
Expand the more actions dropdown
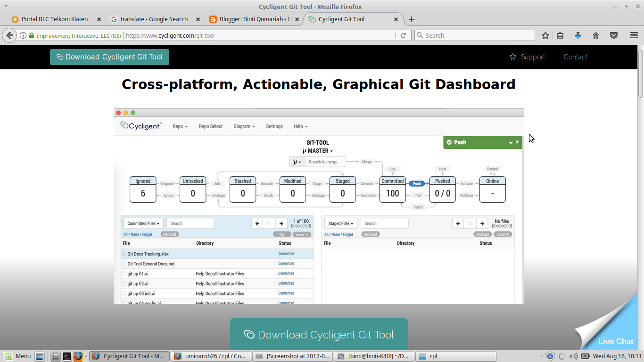302,234
